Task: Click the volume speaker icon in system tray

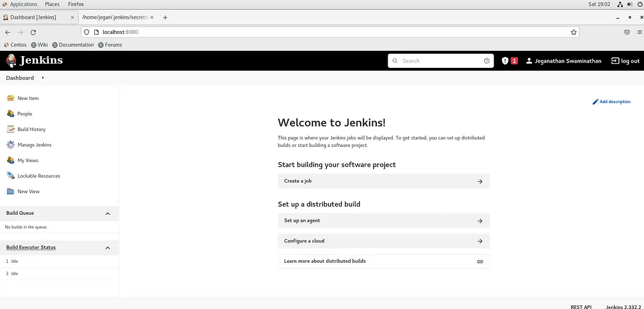Action: pyautogui.click(x=630, y=4)
